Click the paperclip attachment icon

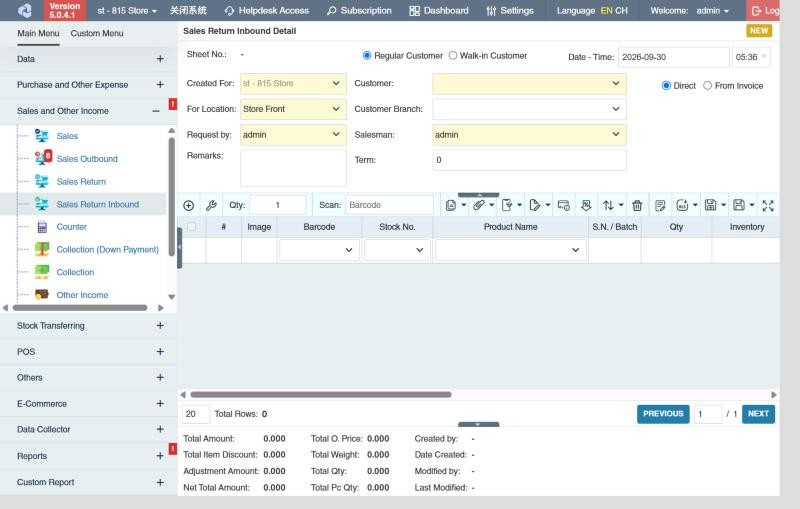pos(479,206)
